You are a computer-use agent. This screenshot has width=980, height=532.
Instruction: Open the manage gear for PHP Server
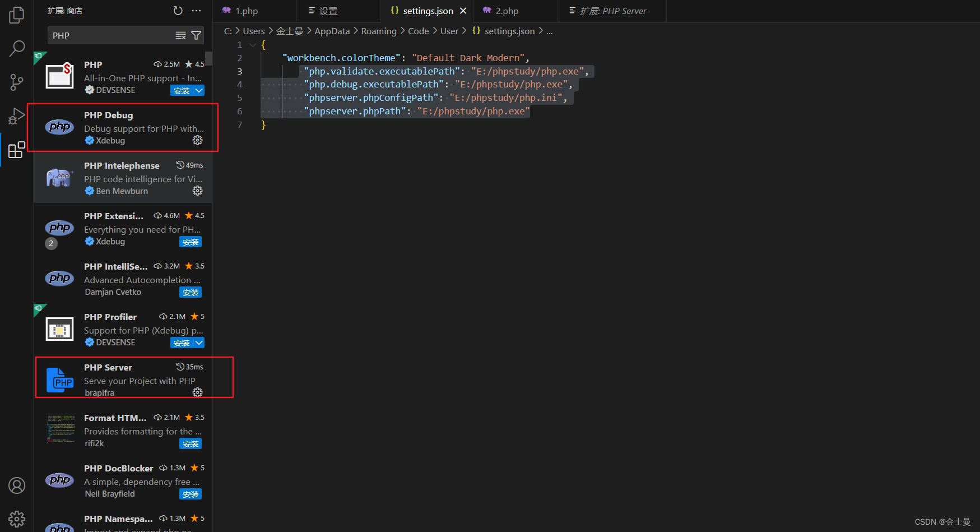(198, 392)
